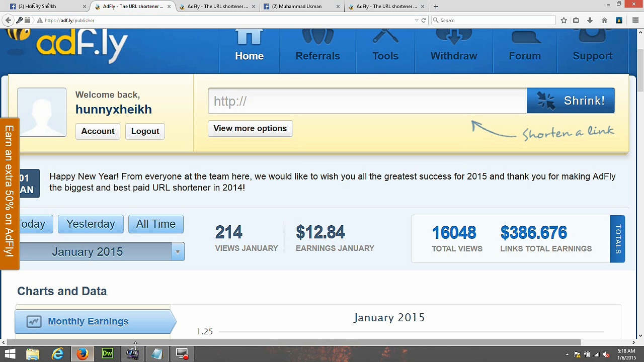This screenshot has width=644, height=362.
Task: Click the $12.84 earnings value
Action: tap(320, 232)
